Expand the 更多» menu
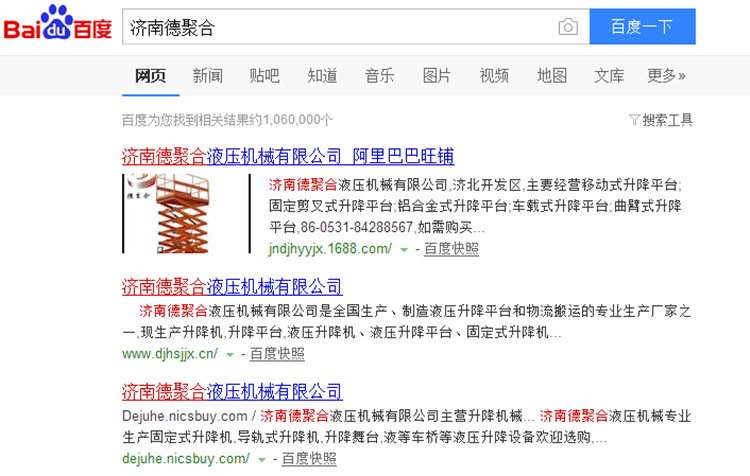Viewport: 750px width, 476px height. (x=666, y=76)
